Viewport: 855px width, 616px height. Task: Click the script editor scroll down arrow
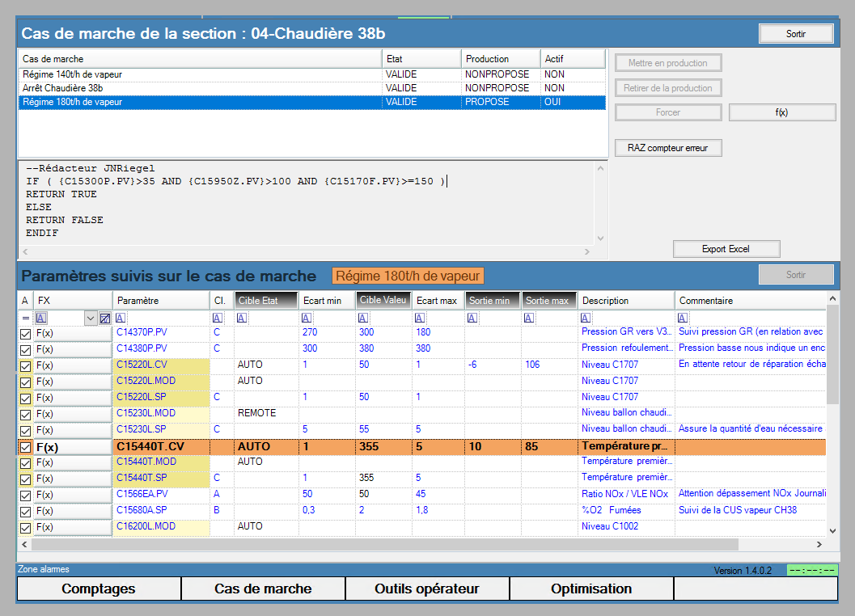[601, 238]
